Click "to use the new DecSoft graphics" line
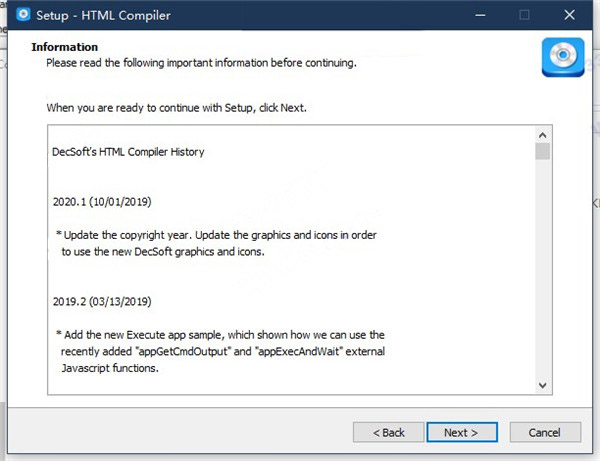The height and width of the screenshot is (461, 600). coord(163,252)
